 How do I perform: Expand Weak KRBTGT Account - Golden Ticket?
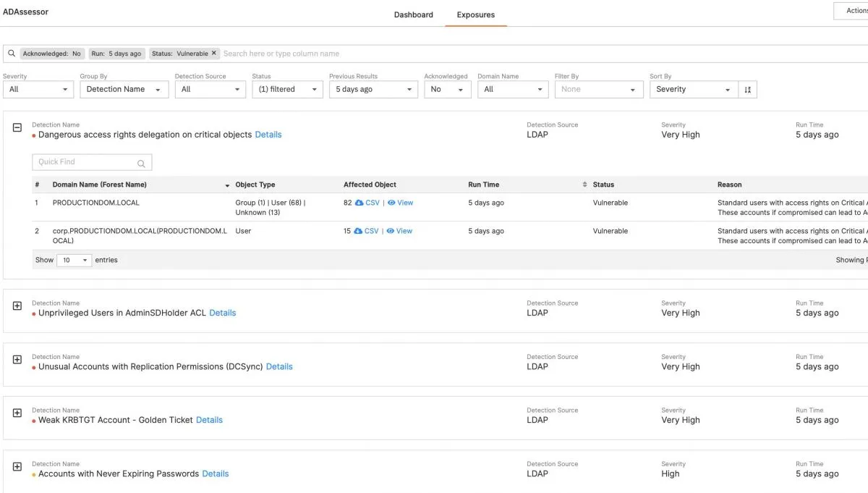17,413
